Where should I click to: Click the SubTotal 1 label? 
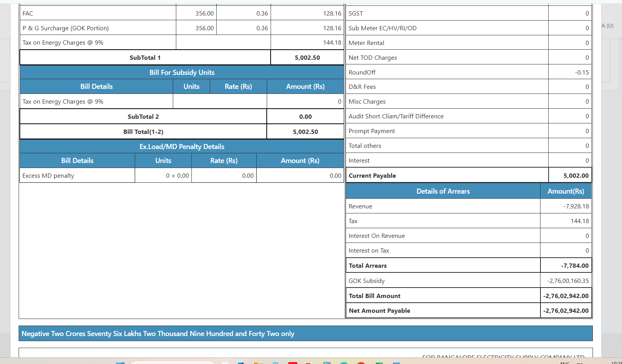145,58
